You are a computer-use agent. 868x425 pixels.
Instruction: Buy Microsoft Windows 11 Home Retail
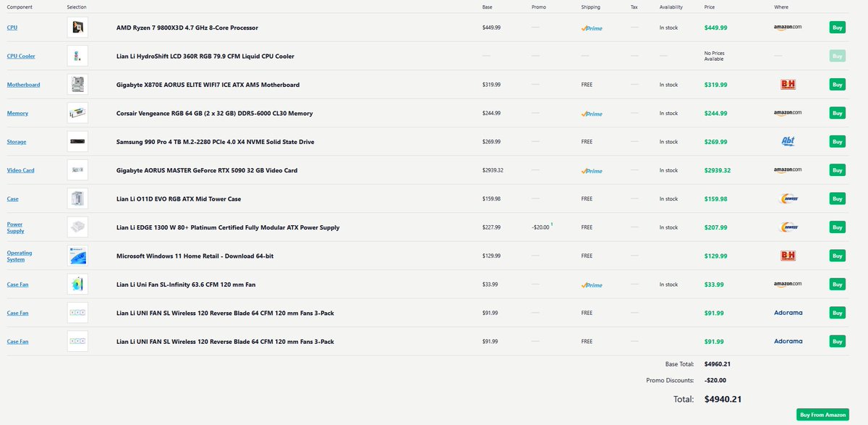(x=837, y=256)
